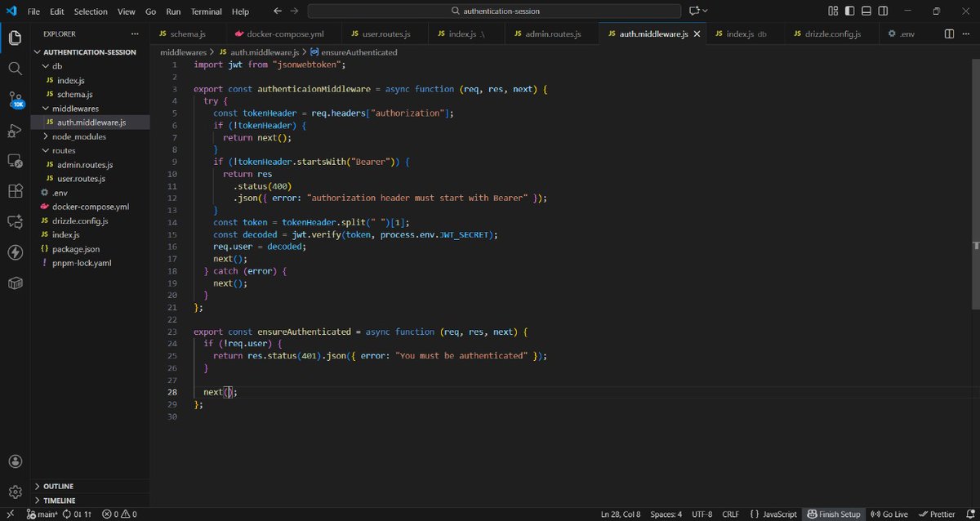
Task: Open the Search view in activity bar
Action: (x=15, y=69)
